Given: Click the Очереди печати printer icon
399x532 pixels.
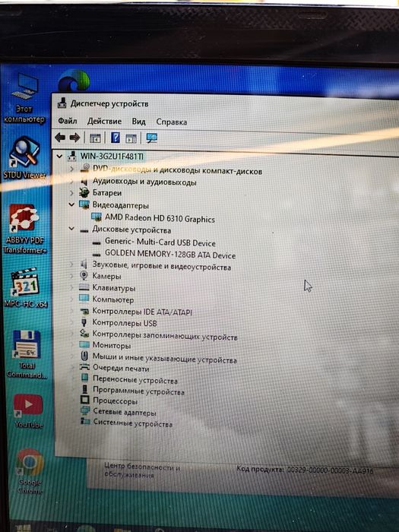Looking at the screenshot, I should tap(84, 367).
